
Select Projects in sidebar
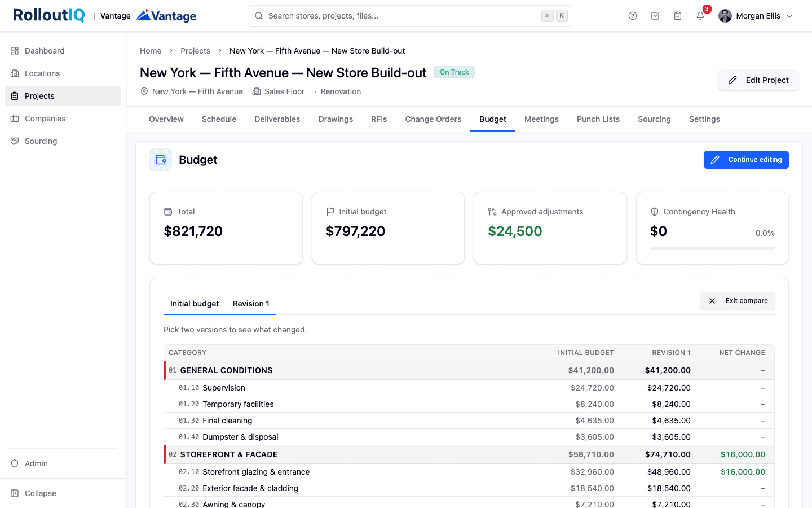(x=63, y=96)
